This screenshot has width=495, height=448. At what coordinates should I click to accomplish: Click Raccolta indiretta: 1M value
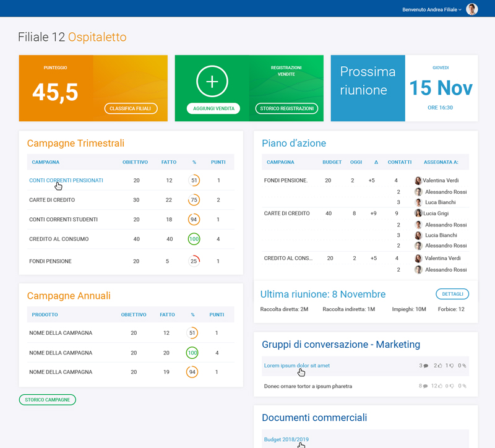point(349,309)
